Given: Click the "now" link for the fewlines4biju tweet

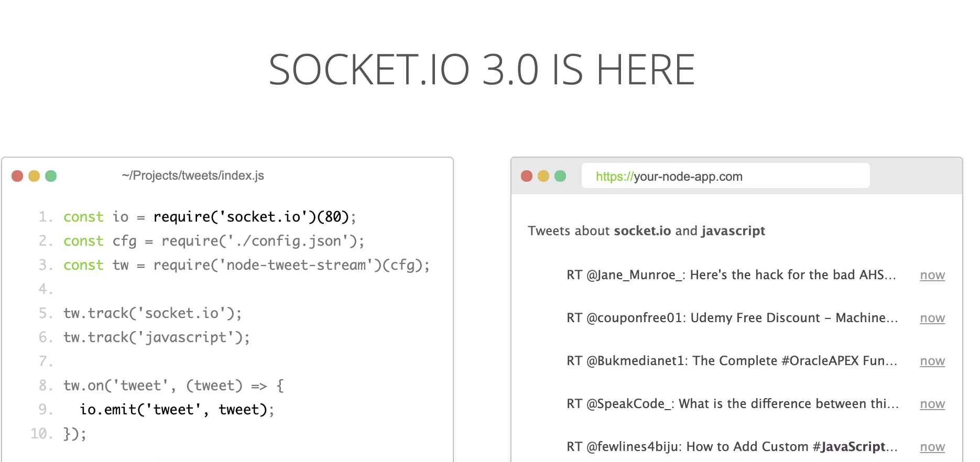Looking at the screenshot, I should 932,447.
